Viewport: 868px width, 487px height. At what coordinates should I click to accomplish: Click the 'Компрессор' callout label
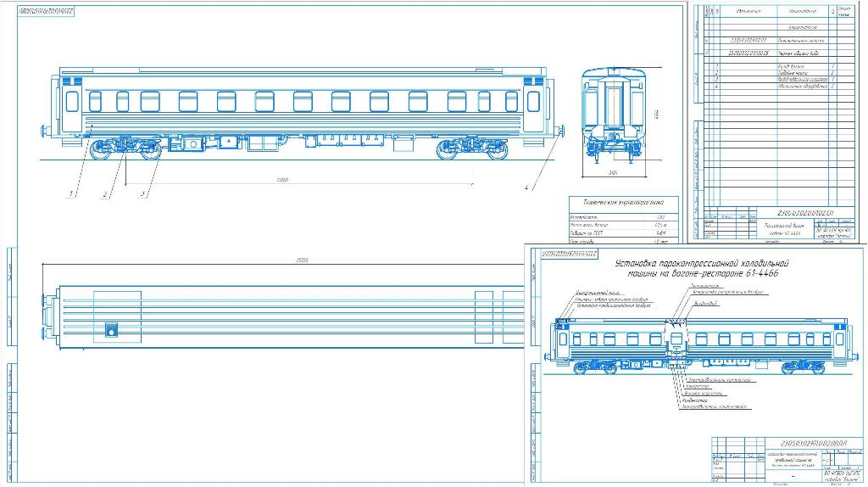[698, 386]
